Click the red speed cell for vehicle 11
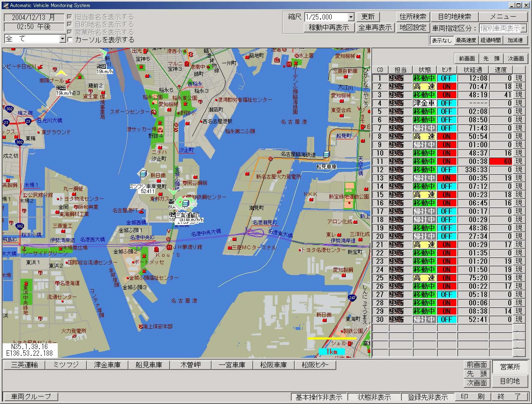 click(501, 161)
